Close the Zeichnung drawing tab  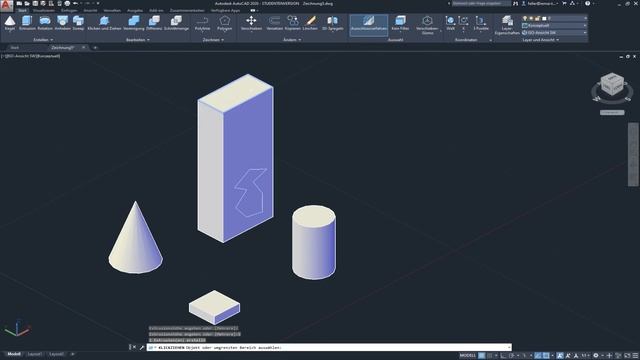point(84,48)
